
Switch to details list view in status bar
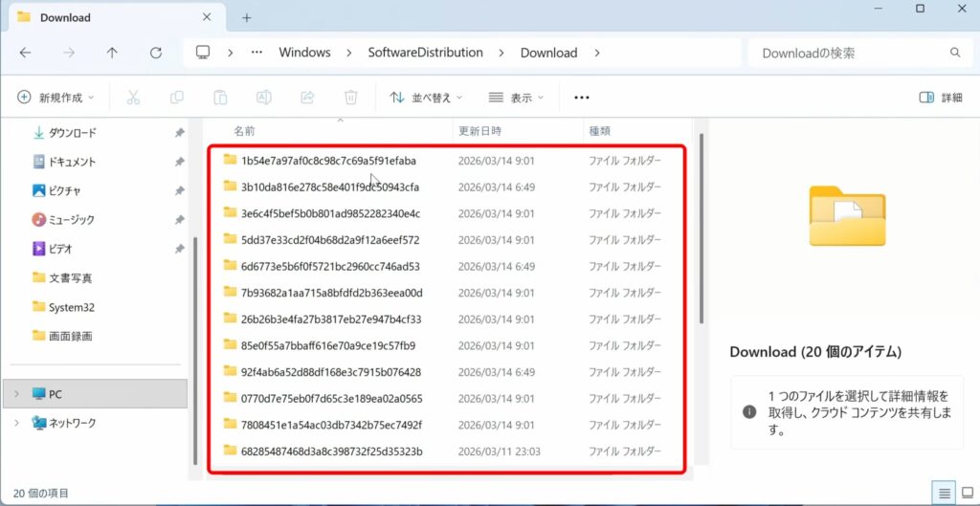pos(945,493)
